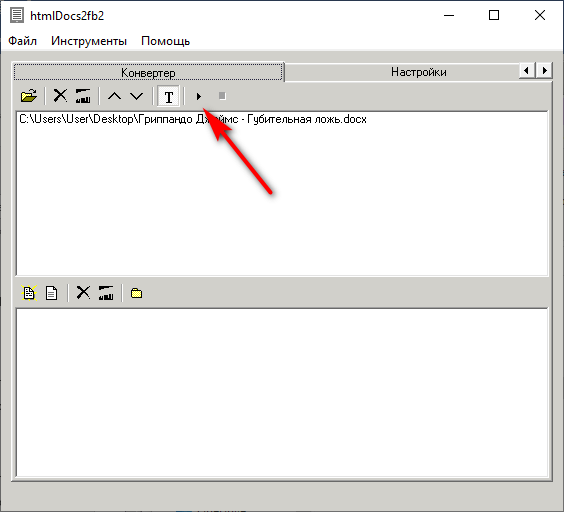564x512 pixels.
Task: Open output folder with yellow folder icon
Action: (137, 293)
